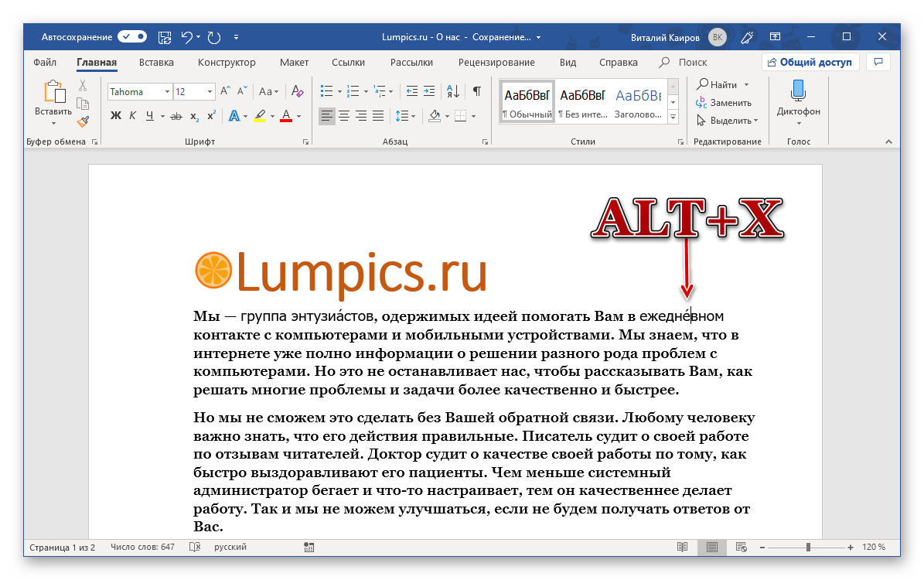The width and height of the screenshot is (924, 580).
Task: Toggle paragraph marks display icon
Action: [x=477, y=90]
